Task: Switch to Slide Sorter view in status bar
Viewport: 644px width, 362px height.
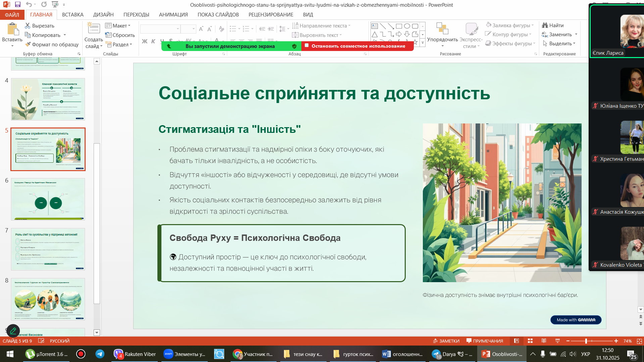Action: click(x=530, y=341)
